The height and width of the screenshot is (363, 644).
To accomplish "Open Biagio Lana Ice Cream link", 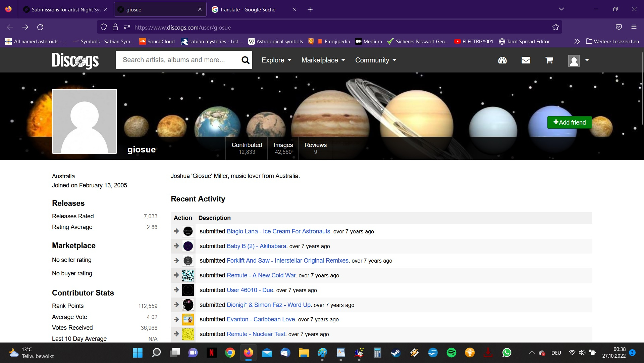I will pyautogui.click(x=278, y=231).
